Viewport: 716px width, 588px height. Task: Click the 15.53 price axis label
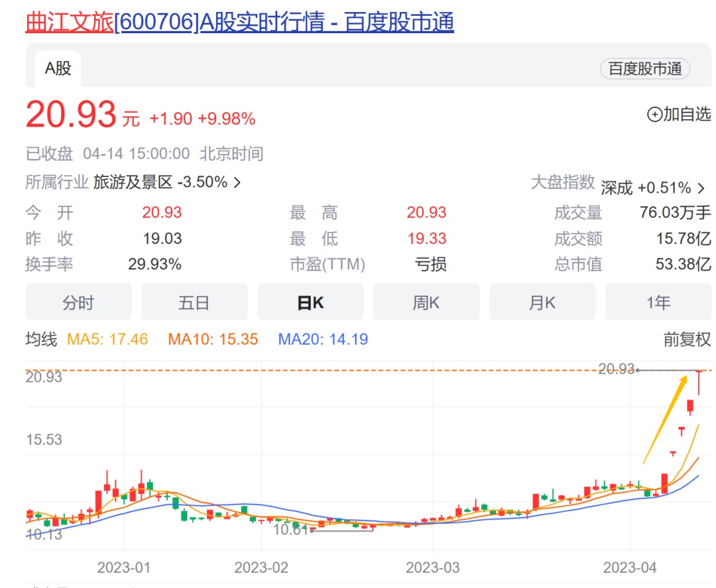pyautogui.click(x=44, y=440)
